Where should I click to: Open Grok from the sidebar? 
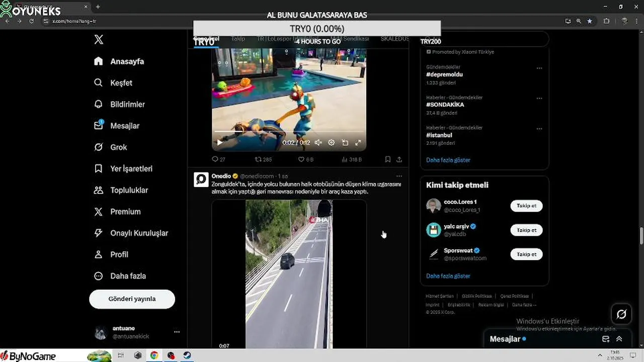coord(111,147)
